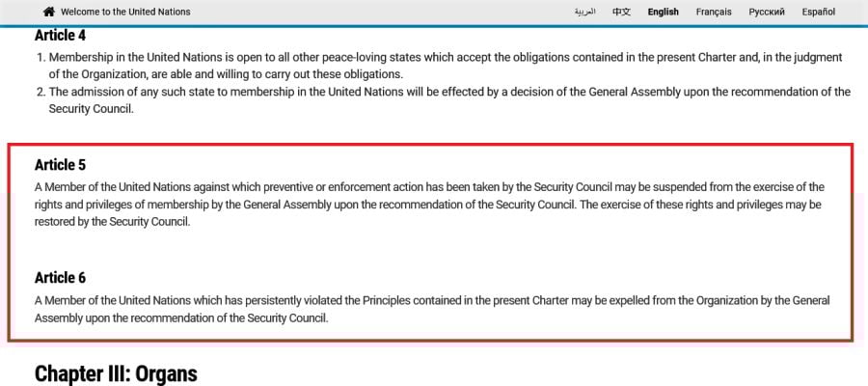Click the Article 6 paragraph about expulsion
Screen dimensions: 868x386
(x=429, y=309)
